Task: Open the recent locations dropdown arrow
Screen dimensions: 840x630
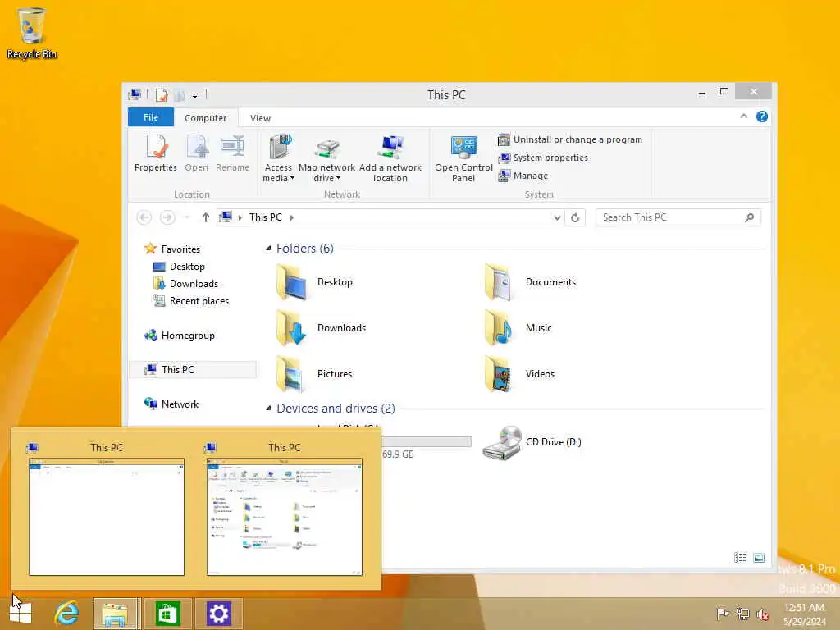Action: pos(187,217)
